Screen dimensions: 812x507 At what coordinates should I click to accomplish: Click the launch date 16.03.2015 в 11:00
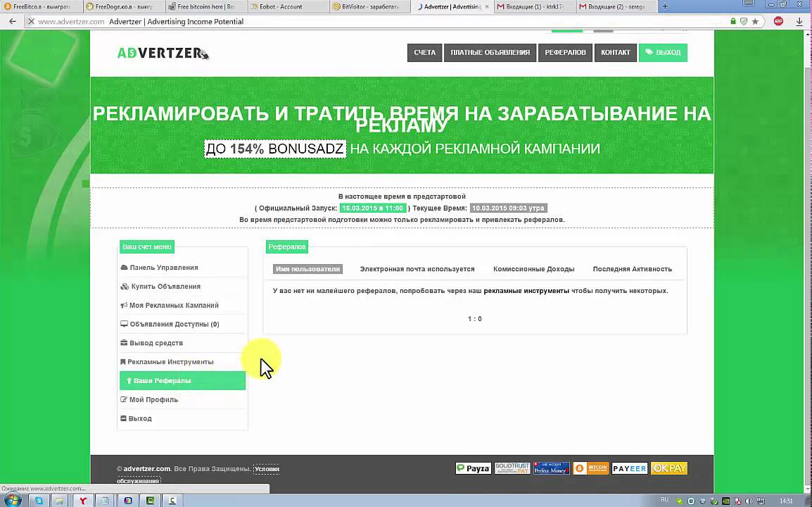pos(373,208)
